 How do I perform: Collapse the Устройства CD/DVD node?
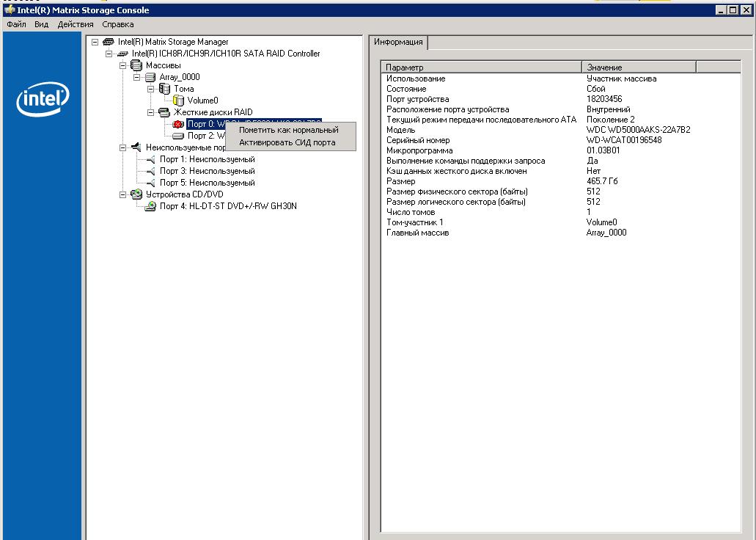click(123, 194)
